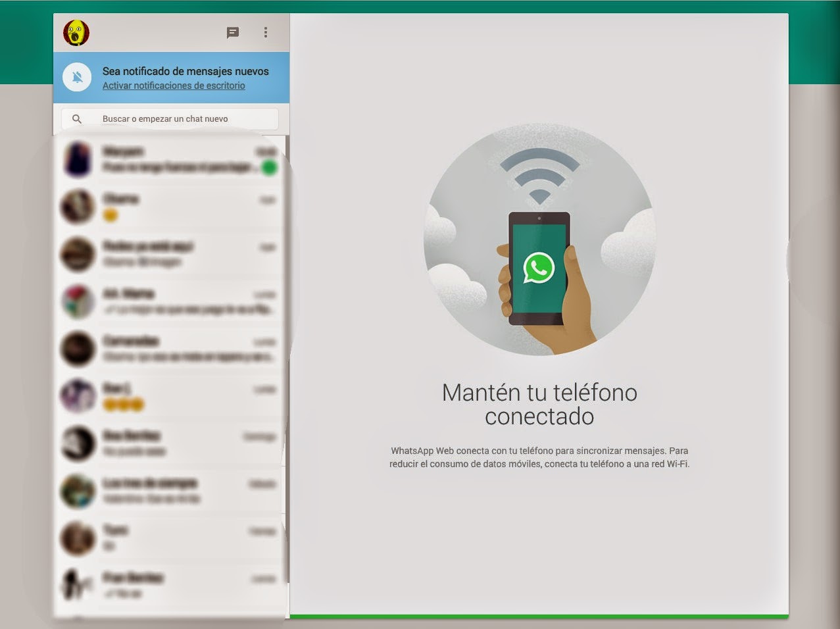Click the magnifier search icon
The height and width of the screenshot is (629, 840).
(77, 119)
